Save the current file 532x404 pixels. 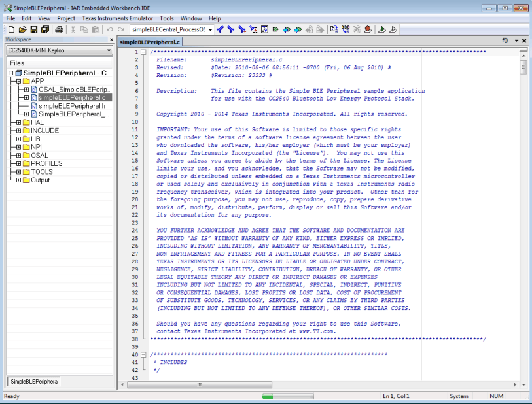coord(33,29)
